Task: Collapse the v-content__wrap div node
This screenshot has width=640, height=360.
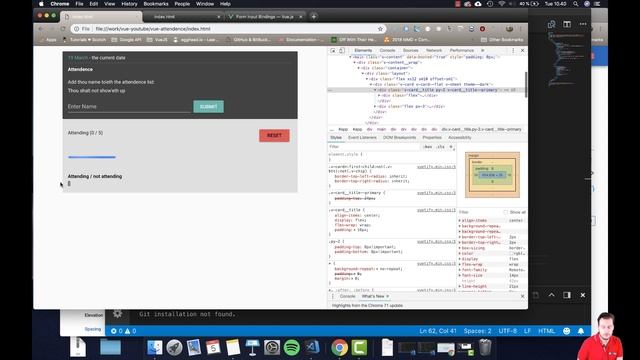Action: [x=354, y=63]
